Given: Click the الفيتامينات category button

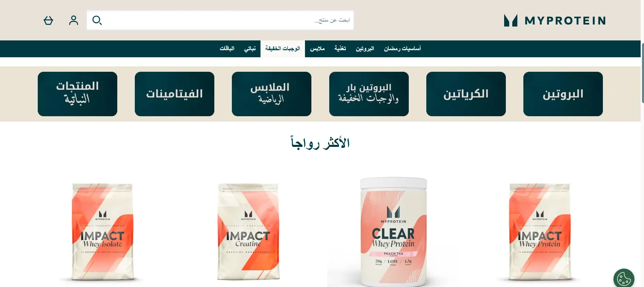Looking at the screenshot, I should pos(175,94).
